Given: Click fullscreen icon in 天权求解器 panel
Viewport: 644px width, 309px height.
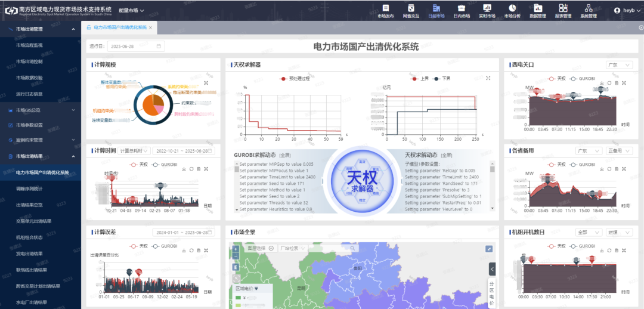Looking at the screenshot, I should click(488, 78).
